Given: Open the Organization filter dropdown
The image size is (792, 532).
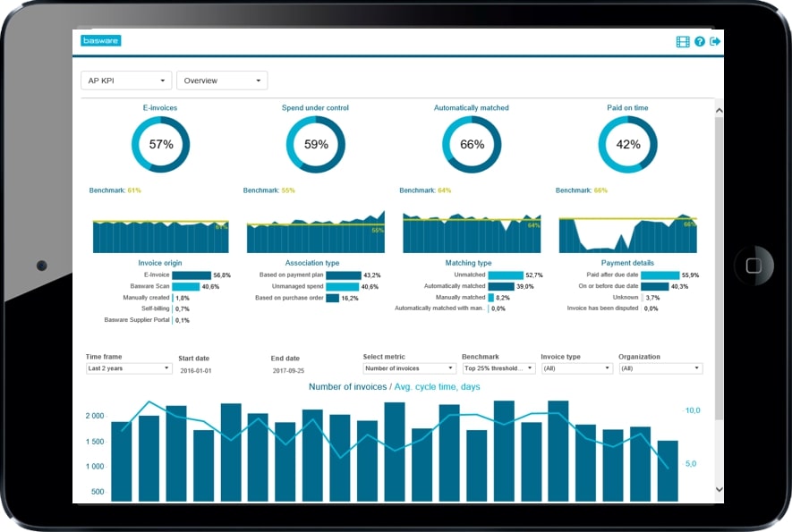Looking at the screenshot, I should pos(660,368).
